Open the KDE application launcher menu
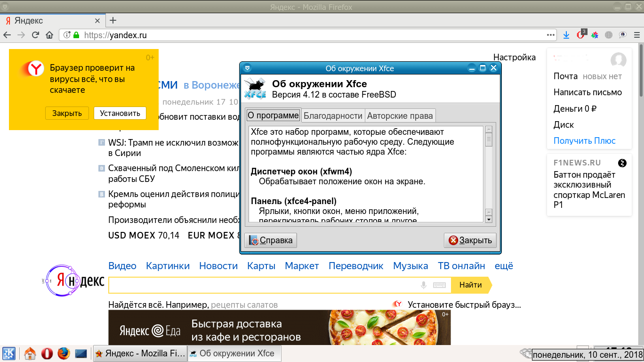The width and height of the screenshot is (644, 362). [9, 353]
